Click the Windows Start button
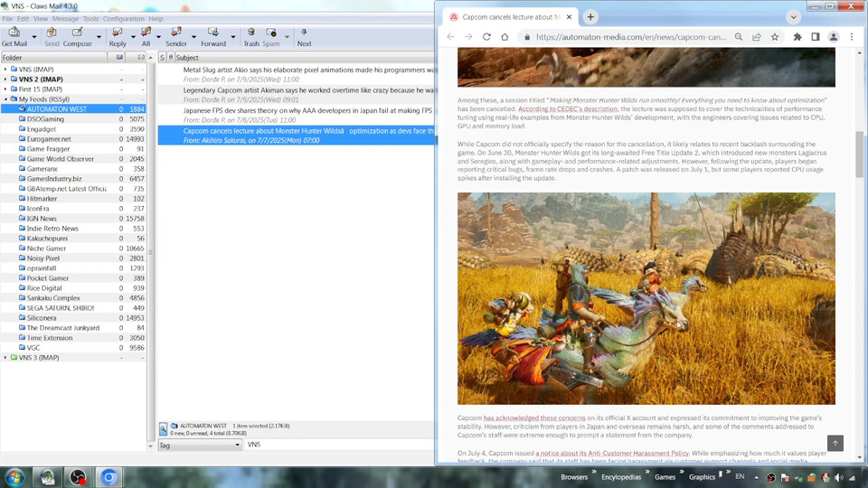Image resolution: width=868 pixels, height=488 pixels. (14, 477)
